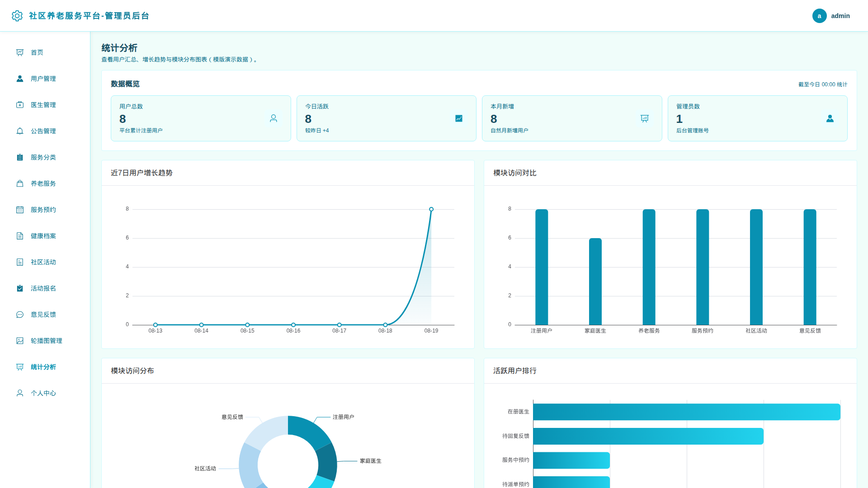Click the 健康档案 document icon
This screenshot has height=488, width=868.
click(20, 236)
